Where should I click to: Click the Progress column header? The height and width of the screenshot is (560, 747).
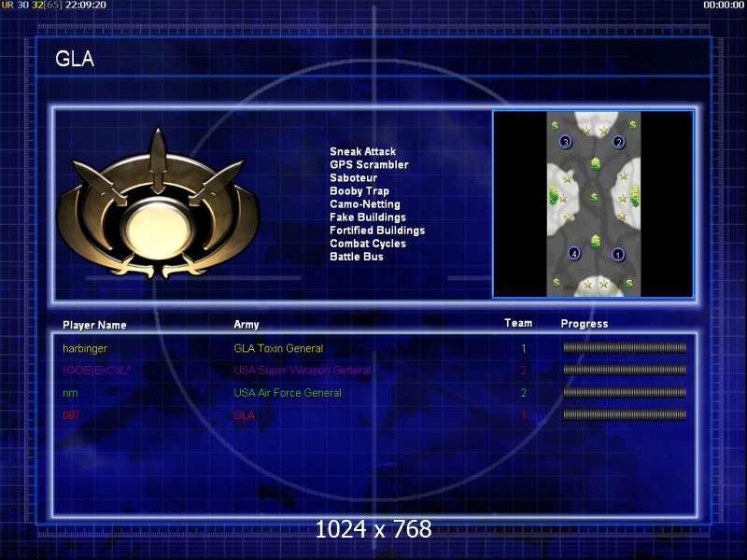click(585, 324)
